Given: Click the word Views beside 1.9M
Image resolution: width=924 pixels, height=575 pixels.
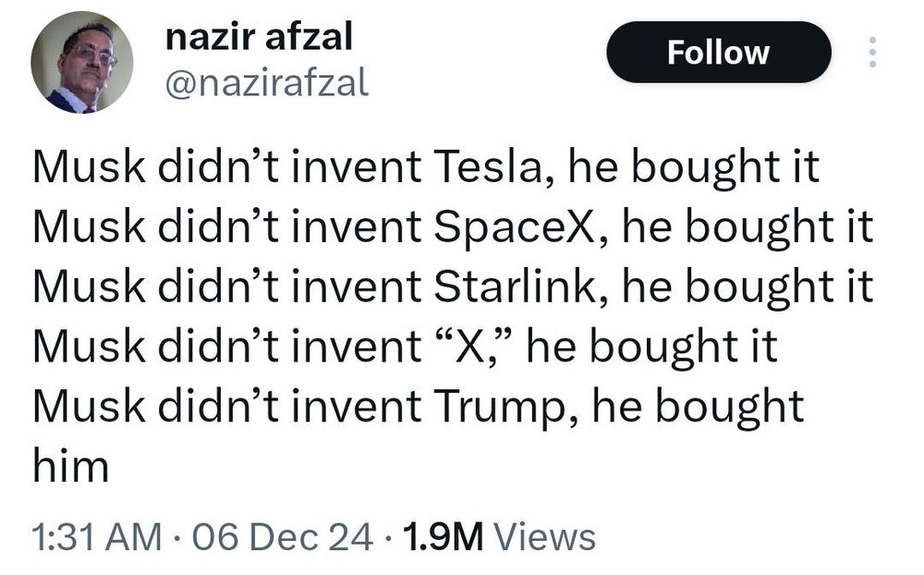Looking at the screenshot, I should coord(544,537).
